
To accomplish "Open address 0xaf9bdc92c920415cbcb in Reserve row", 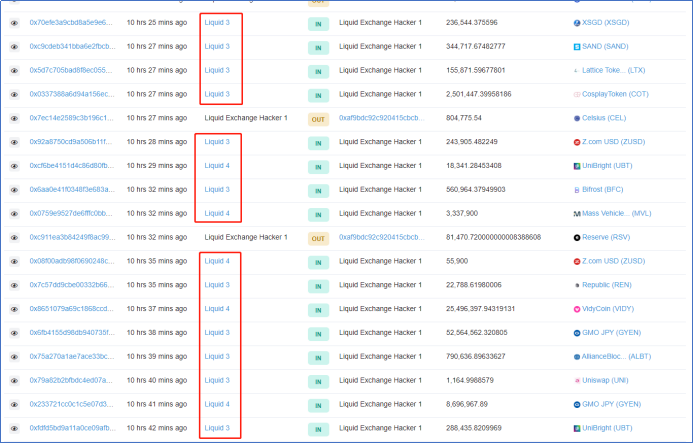I will (387, 238).
